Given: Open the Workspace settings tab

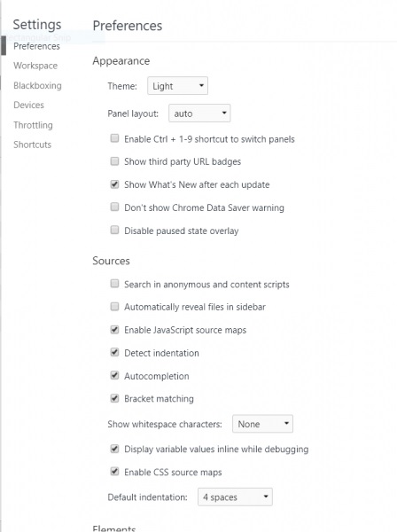Looking at the screenshot, I should (35, 66).
